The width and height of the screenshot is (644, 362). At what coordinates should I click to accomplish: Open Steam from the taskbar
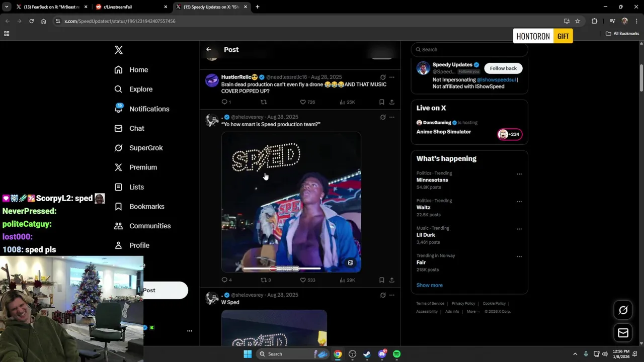point(367,354)
